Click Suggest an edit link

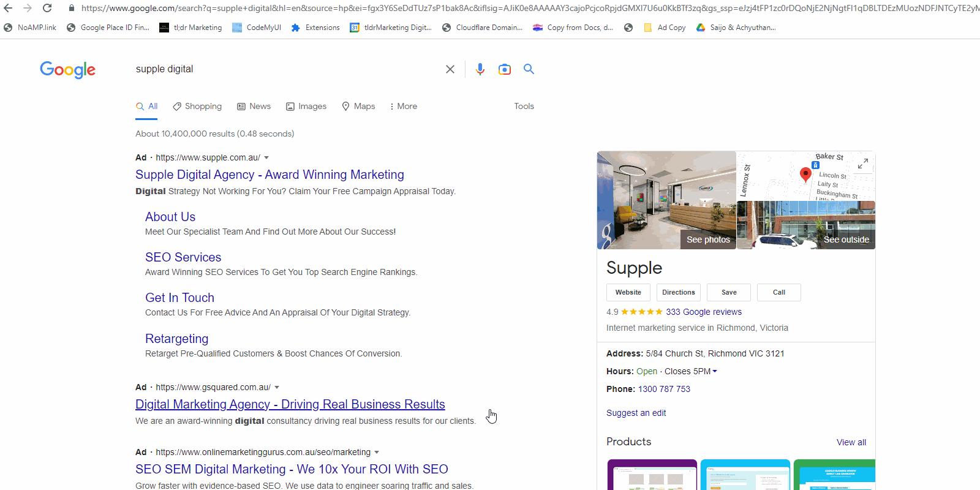click(636, 413)
